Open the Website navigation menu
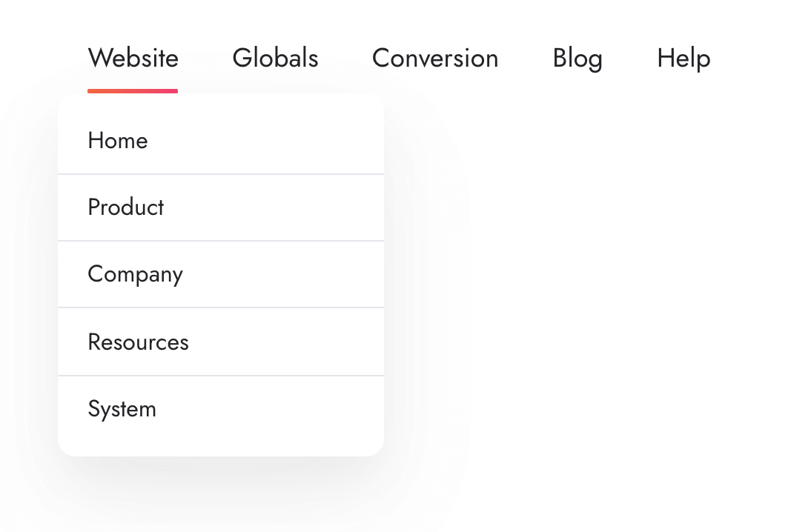The width and height of the screenshot is (788, 532). 133,59
